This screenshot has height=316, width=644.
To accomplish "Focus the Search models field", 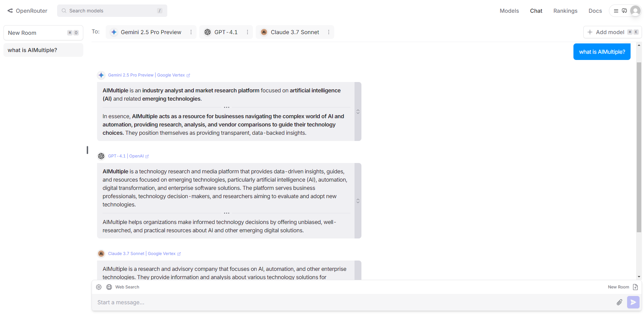I will (112, 11).
